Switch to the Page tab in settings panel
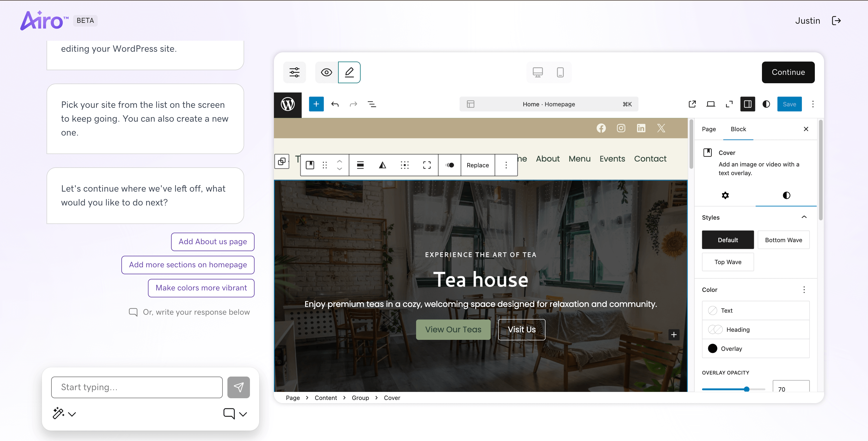This screenshot has width=868, height=441. point(709,129)
